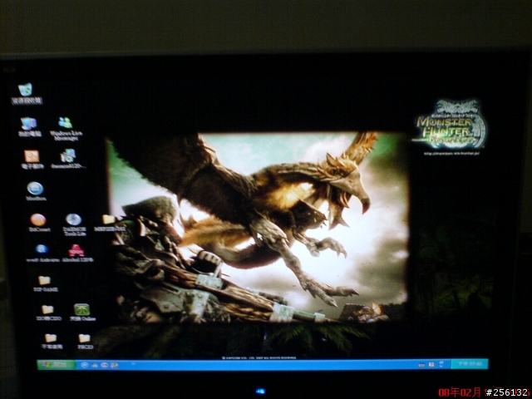Click the taskbar clock
Screen dimensions: 532x399
(470, 364)
